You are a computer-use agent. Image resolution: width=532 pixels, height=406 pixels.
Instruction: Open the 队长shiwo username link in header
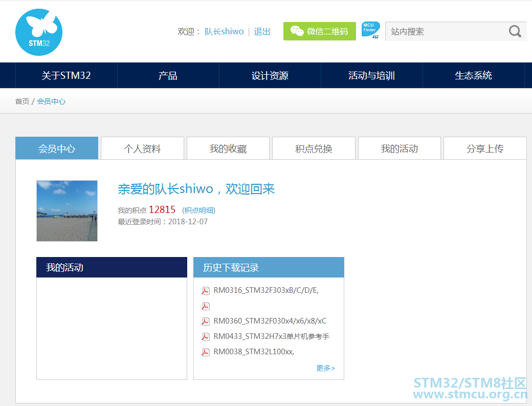click(x=224, y=32)
